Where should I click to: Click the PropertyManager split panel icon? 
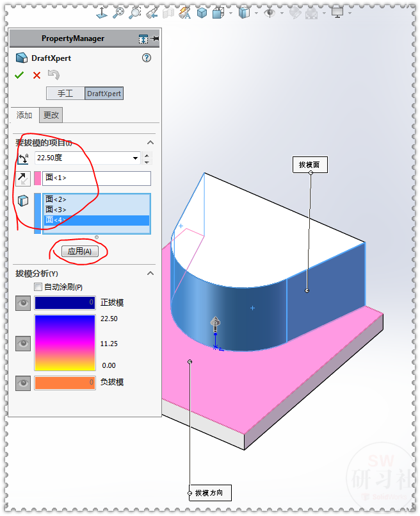point(143,39)
